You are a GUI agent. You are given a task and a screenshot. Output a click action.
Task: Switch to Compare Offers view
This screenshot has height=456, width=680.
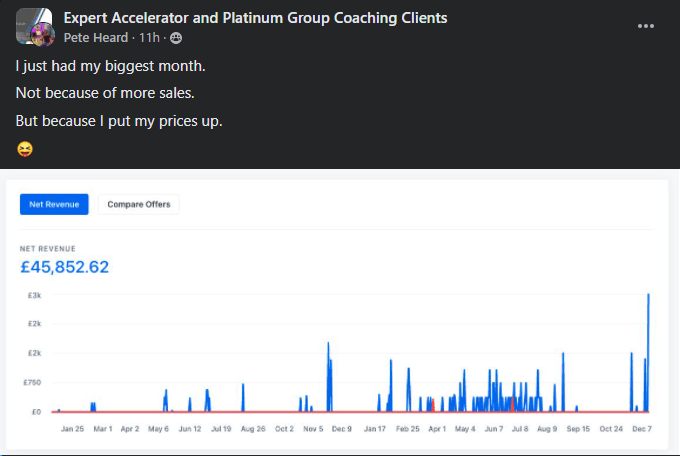pyautogui.click(x=138, y=204)
